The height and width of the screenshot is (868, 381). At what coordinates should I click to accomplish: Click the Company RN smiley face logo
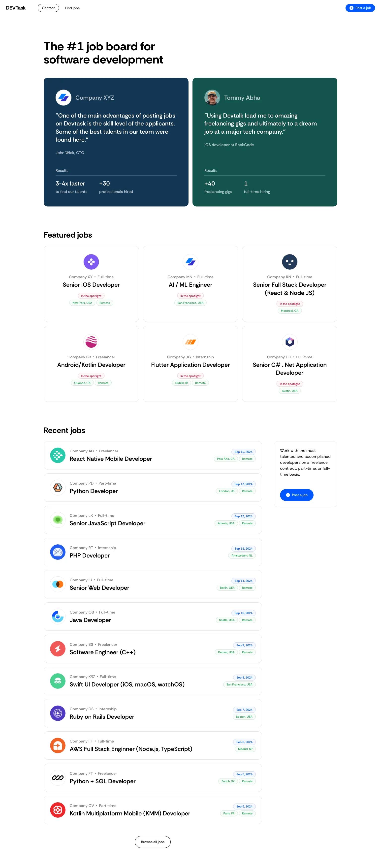[289, 261]
